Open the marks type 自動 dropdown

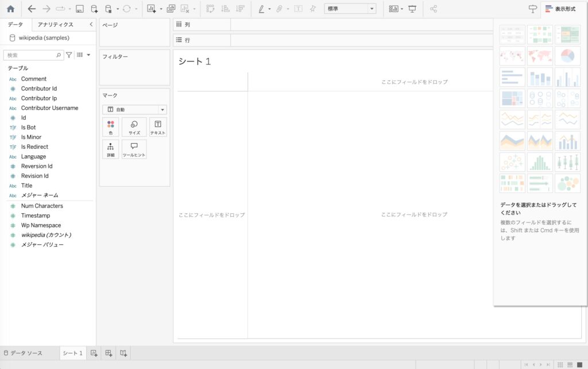point(134,109)
